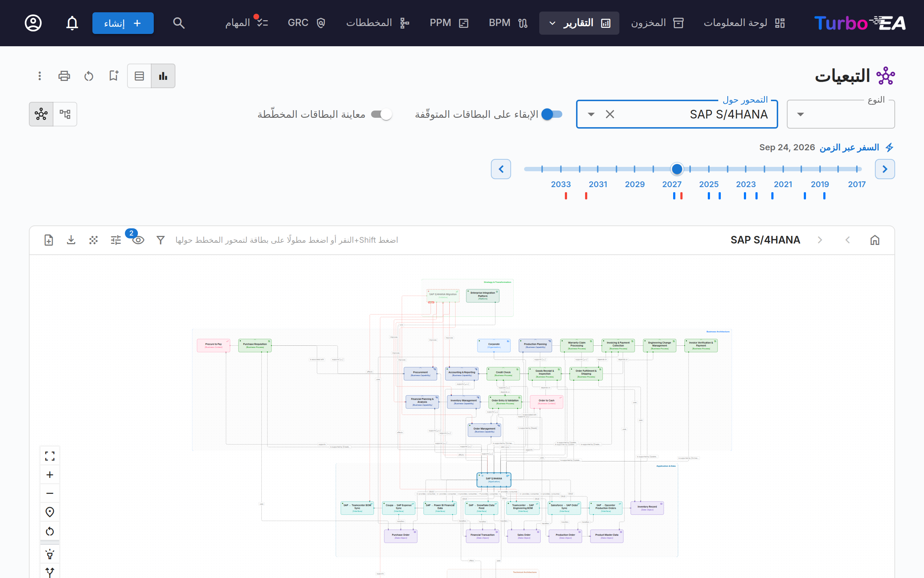Step the timeline with the left chevron button
This screenshot has width=924, height=578.
(x=501, y=169)
